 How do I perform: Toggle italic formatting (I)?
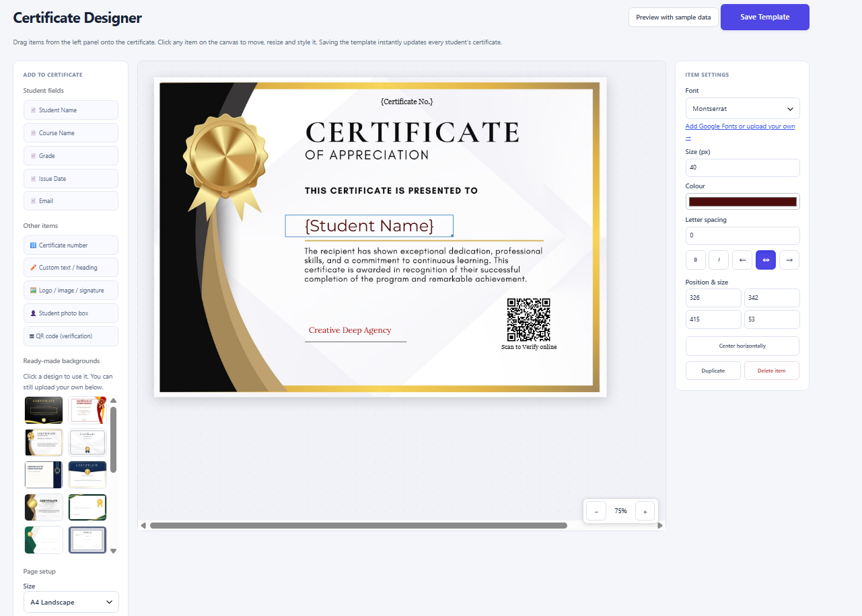pyautogui.click(x=719, y=260)
